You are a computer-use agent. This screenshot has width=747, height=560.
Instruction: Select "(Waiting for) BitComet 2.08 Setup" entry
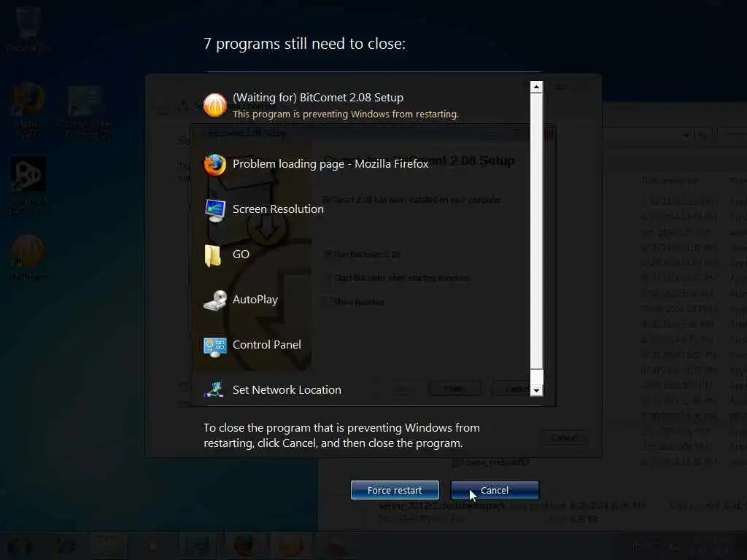tap(318, 98)
